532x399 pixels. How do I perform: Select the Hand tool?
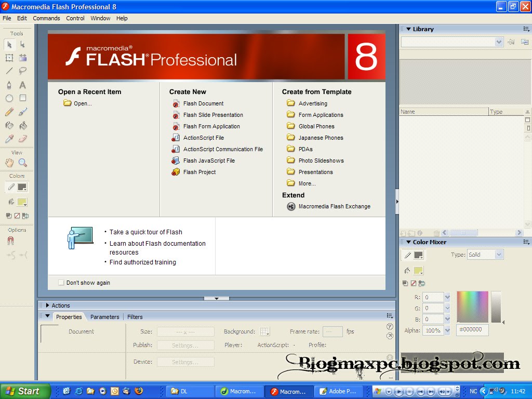click(9, 163)
